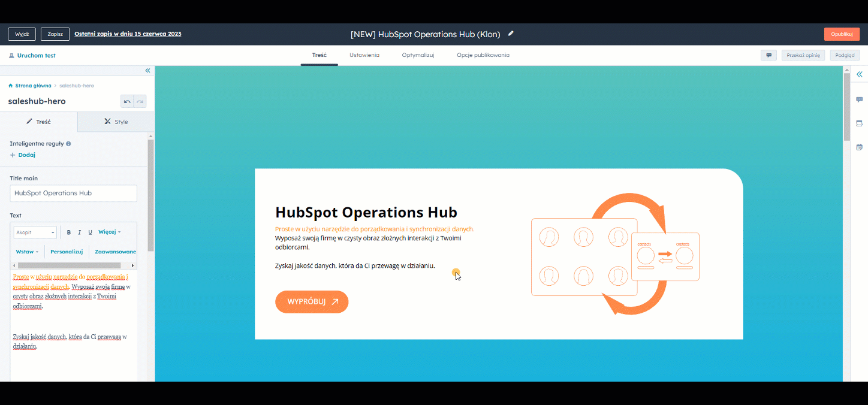Undo the last module change
The image size is (868, 405).
127,102
